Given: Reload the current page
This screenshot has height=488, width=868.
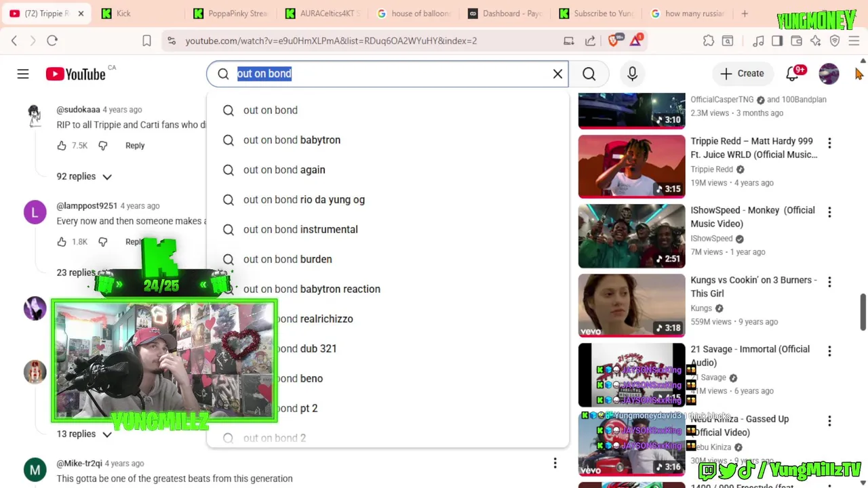Looking at the screenshot, I should 52,41.
